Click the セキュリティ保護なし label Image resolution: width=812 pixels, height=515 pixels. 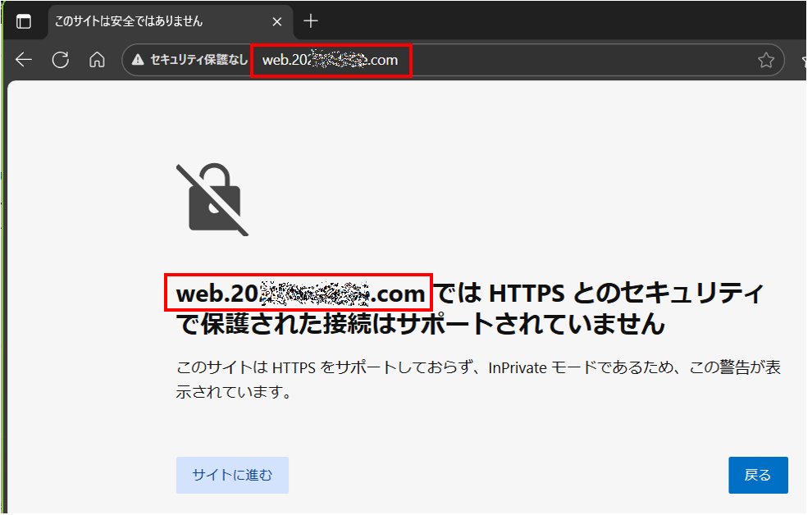tap(198, 60)
